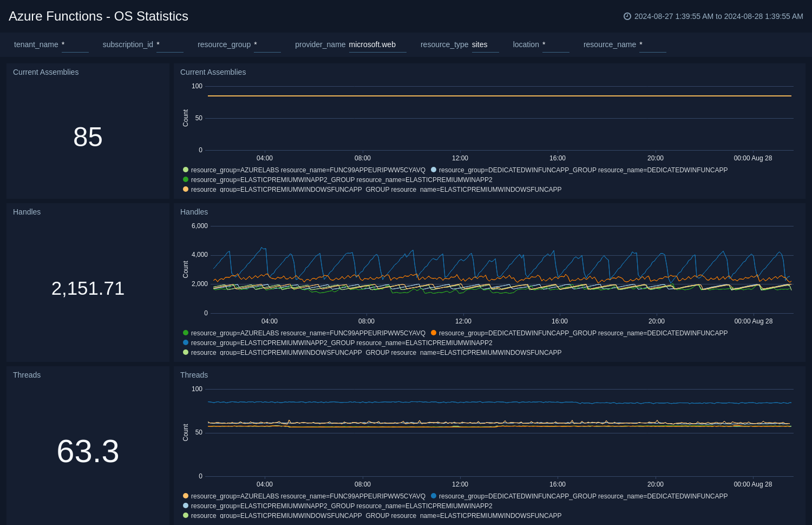
Task: Click the flat yellow line in Current Assemblies chart
Action: (500, 96)
